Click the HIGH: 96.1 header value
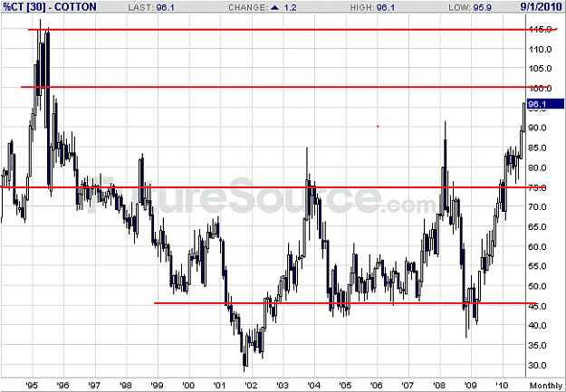Image resolution: width=566 pixels, height=392 pixels. pyautogui.click(x=372, y=7)
